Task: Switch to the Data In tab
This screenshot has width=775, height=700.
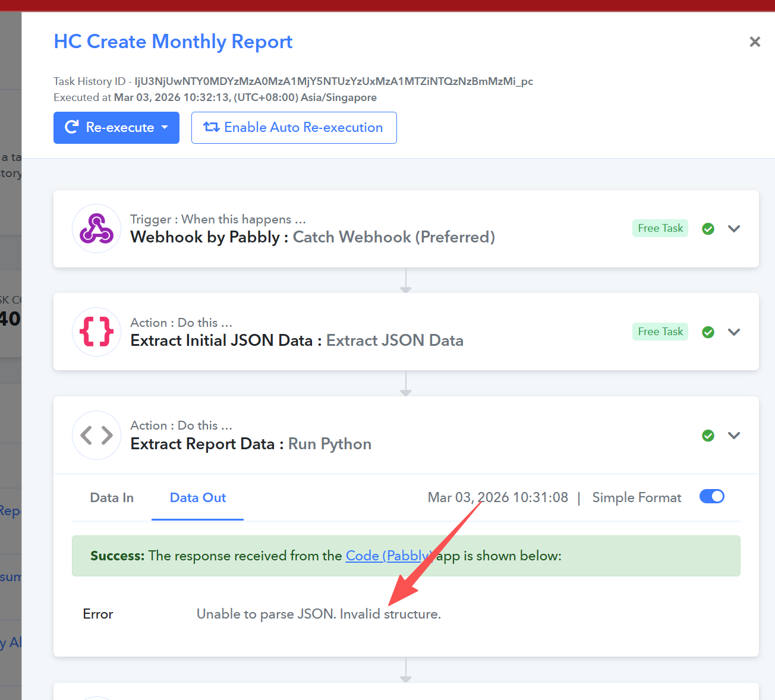Action: (x=112, y=498)
